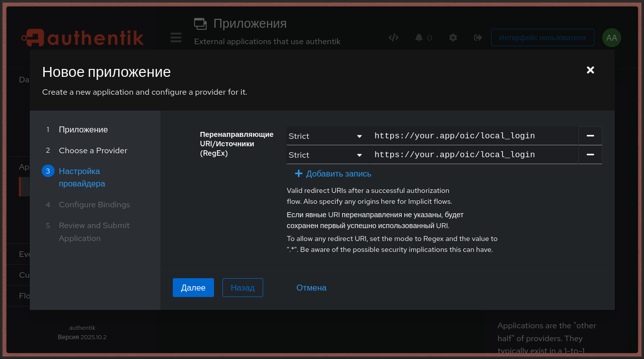Close the Новое приложение dialog with X
644x359 pixels.
590,70
